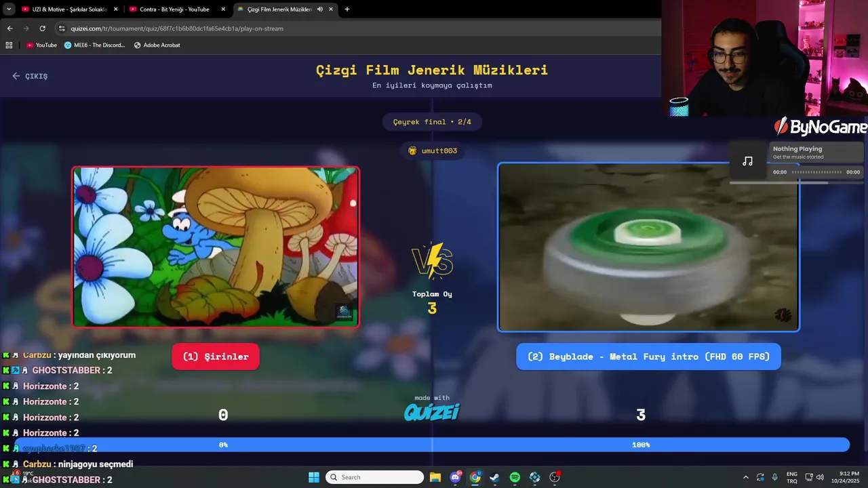Click the taskbar Search box
This screenshot has width=868, height=488.
coord(375,477)
